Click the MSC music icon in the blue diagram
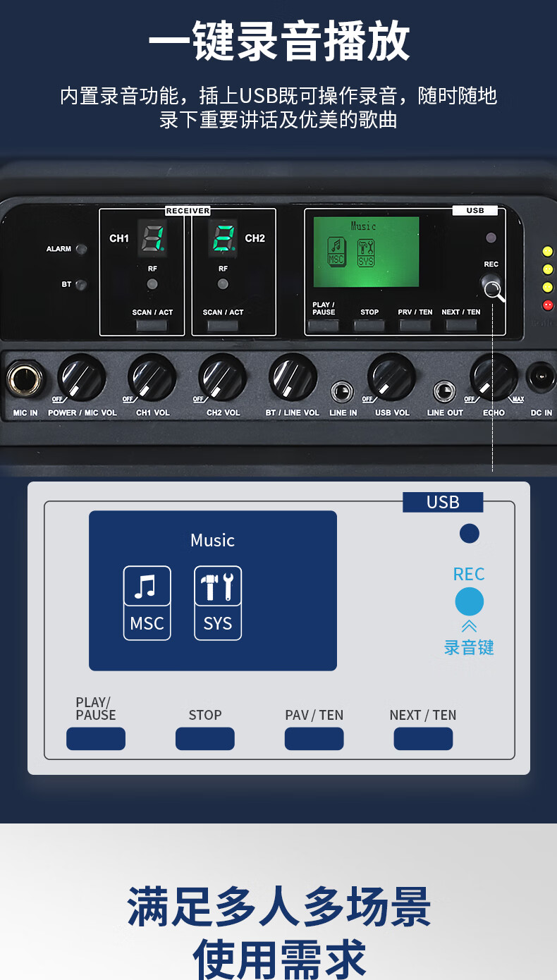The image size is (557, 980). tap(147, 602)
